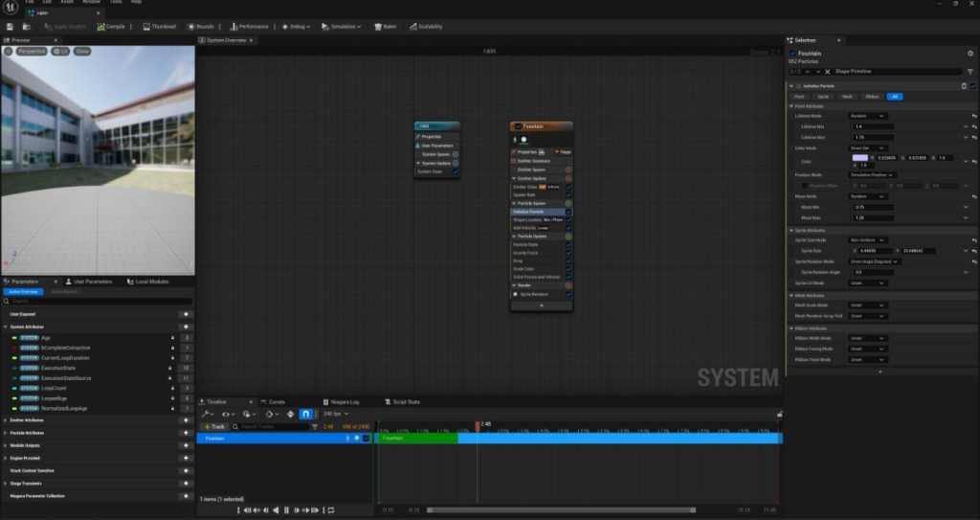Select the Sprite filter button
The image size is (980, 520).
[823, 96]
